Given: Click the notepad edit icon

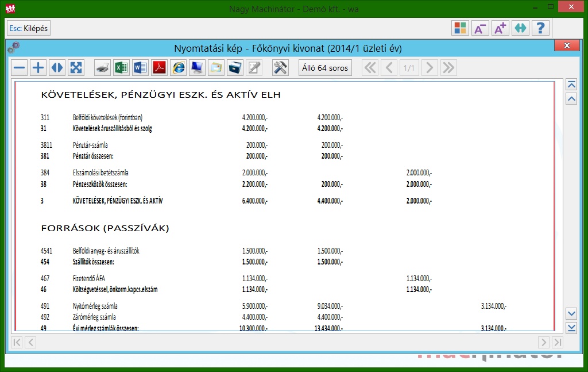Looking at the screenshot, I should (x=254, y=68).
